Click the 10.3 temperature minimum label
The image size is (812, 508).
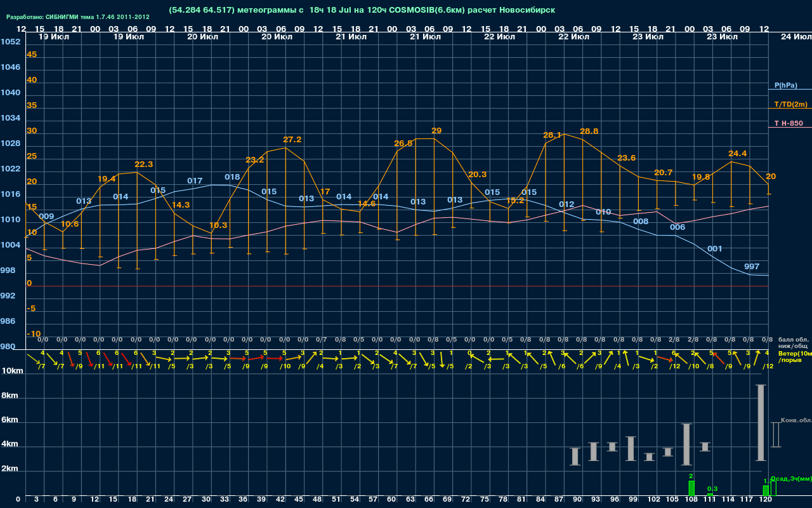[218, 225]
